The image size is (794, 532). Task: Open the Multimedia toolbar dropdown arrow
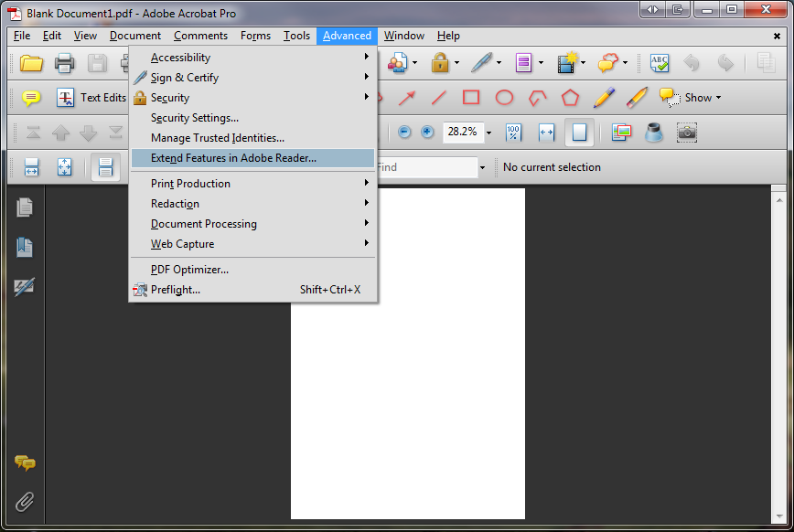[x=583, y=63]
